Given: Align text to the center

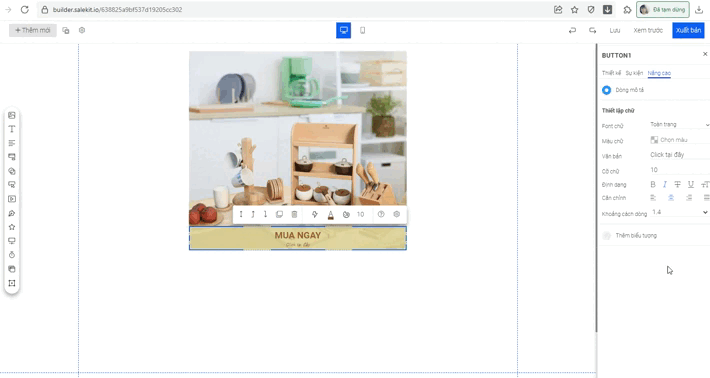Looking at the screenshot, I should [x=671, y=198].
